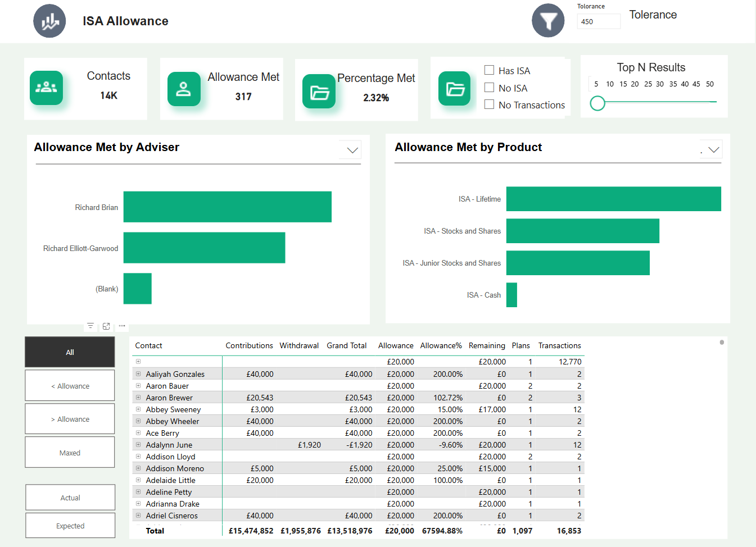
Task: Click the Contacts people icon
Action: [x=46, y=88]
